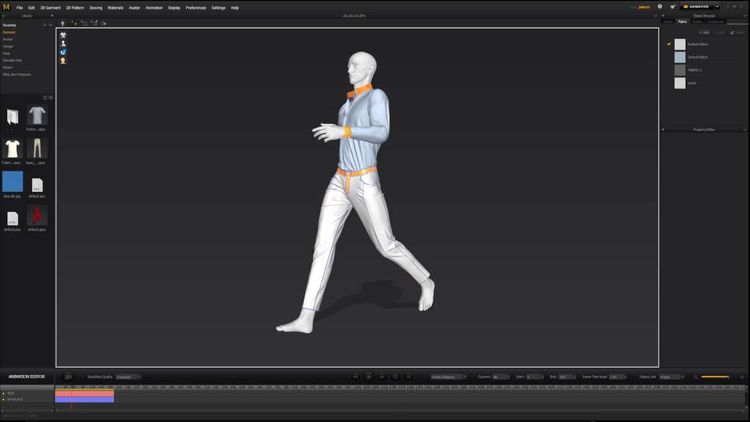
Task: Open the Simulation Quality dropdown
Action: (128, 377)
